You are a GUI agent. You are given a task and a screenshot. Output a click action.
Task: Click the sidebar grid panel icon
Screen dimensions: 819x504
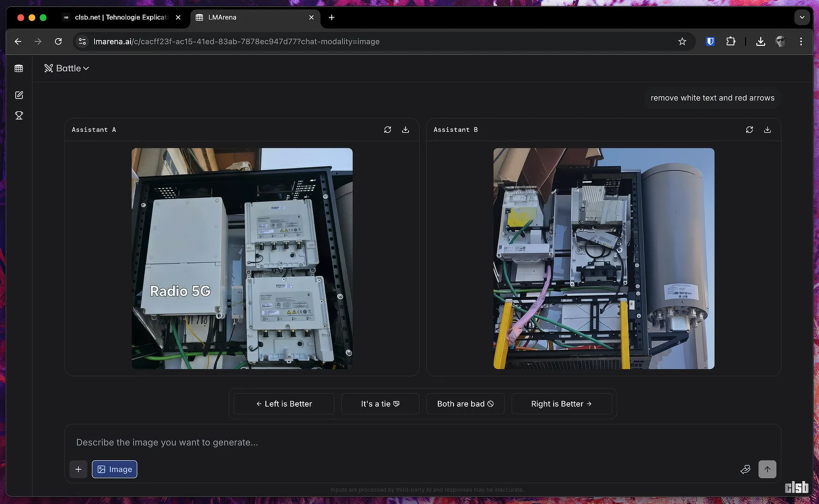tap(19, 68)
